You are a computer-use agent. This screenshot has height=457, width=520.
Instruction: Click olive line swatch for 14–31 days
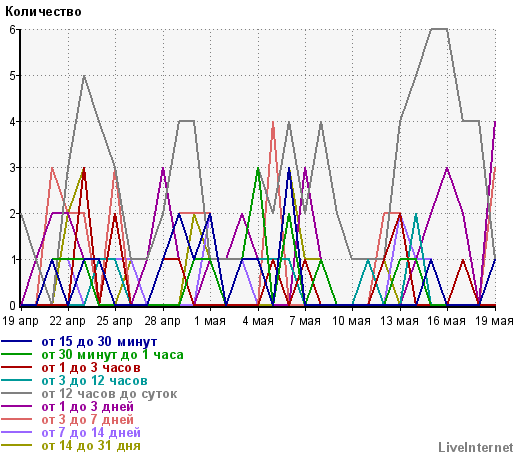click(x=16, y=445)
